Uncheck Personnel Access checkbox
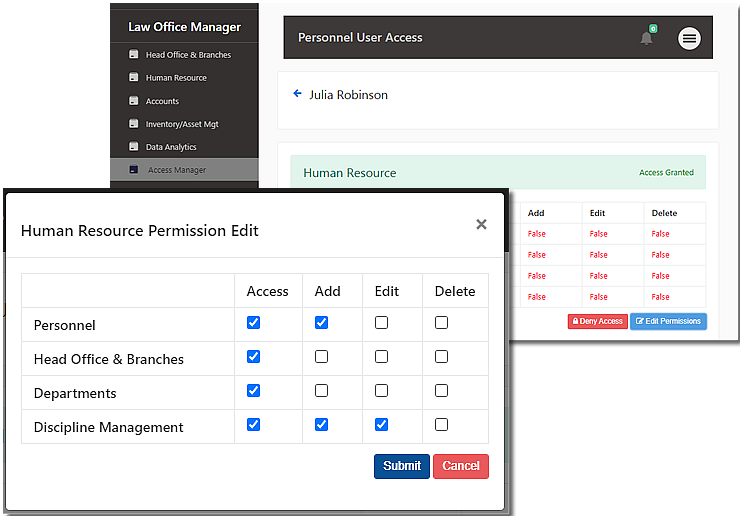This screenshot has width=740, height=516. point(253,323)
